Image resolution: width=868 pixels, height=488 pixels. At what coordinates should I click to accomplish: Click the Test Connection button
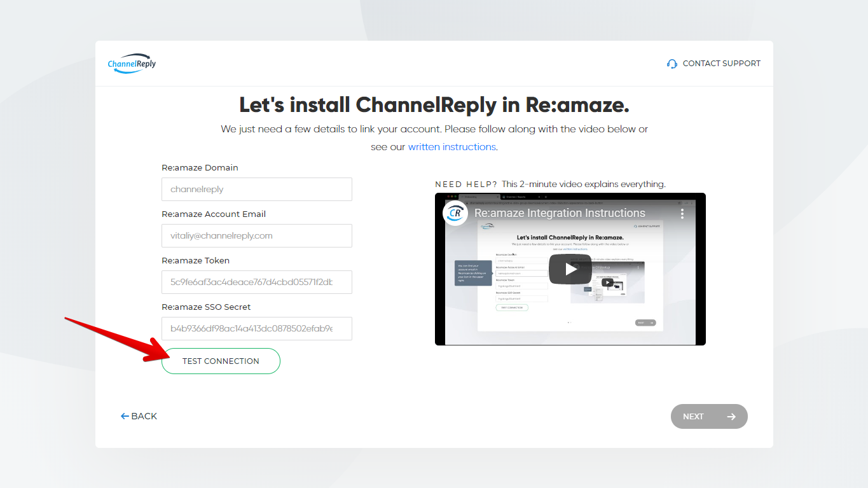coord(221,361)
